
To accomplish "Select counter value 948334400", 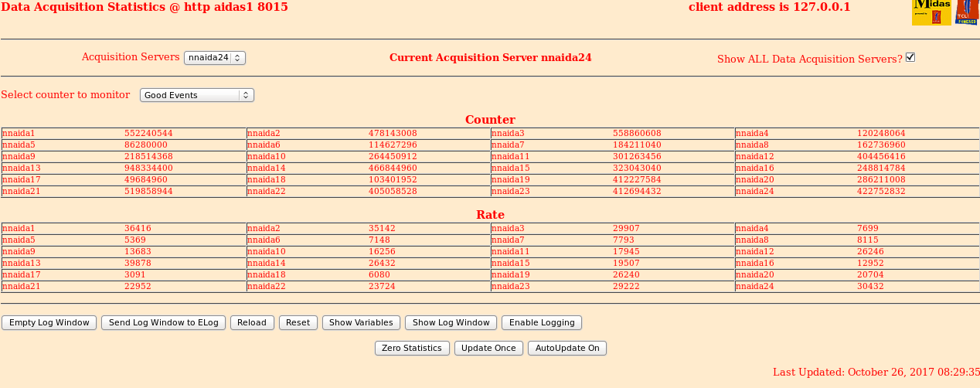I will [x=148, y=168].
